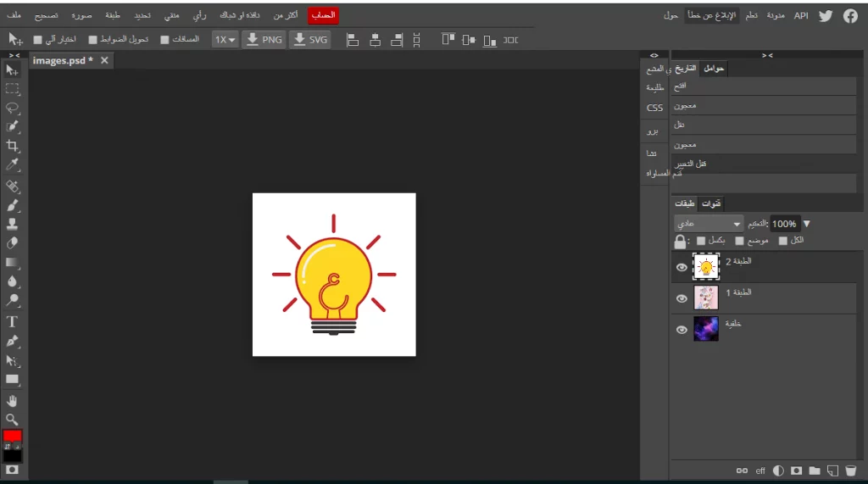The width and height of the screenshot is (868, 484).
Task: Hide the الطبقة 2 layer
Action: 682,268
